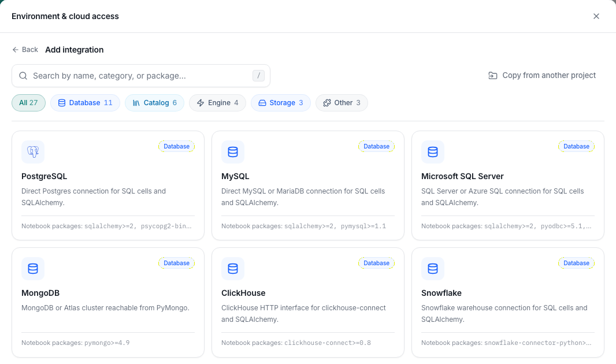The width and height of the screenshot is (616, 364).
Task: Click the Environment & cloud access title
Action: pos(65,16)
